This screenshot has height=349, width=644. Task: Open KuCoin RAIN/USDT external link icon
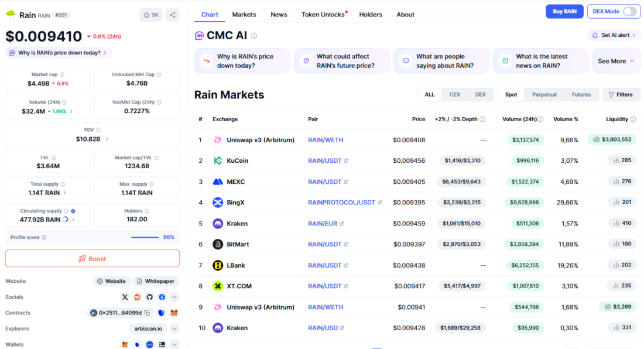[346, 160]
